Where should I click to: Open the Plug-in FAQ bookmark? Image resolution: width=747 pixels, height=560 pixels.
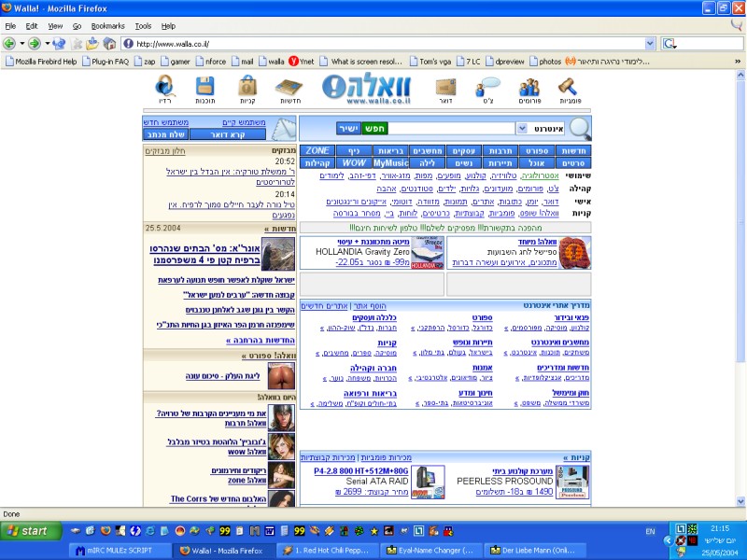[106, 62]
